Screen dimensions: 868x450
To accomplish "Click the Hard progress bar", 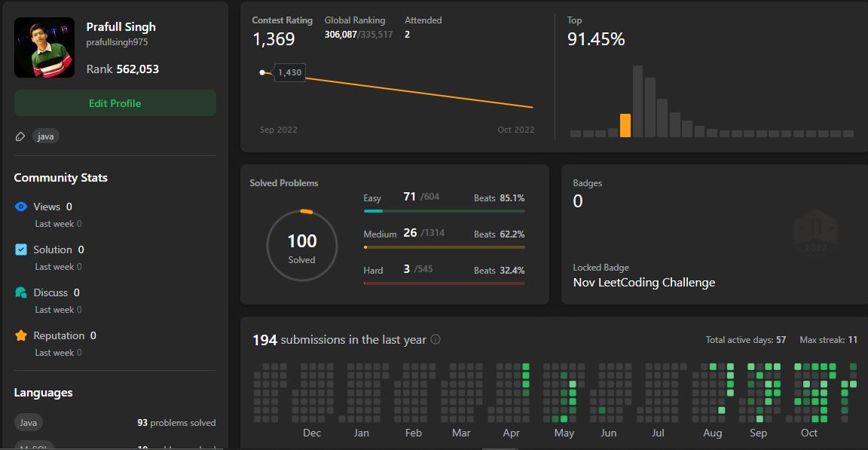I will click(x=444, y=283).
